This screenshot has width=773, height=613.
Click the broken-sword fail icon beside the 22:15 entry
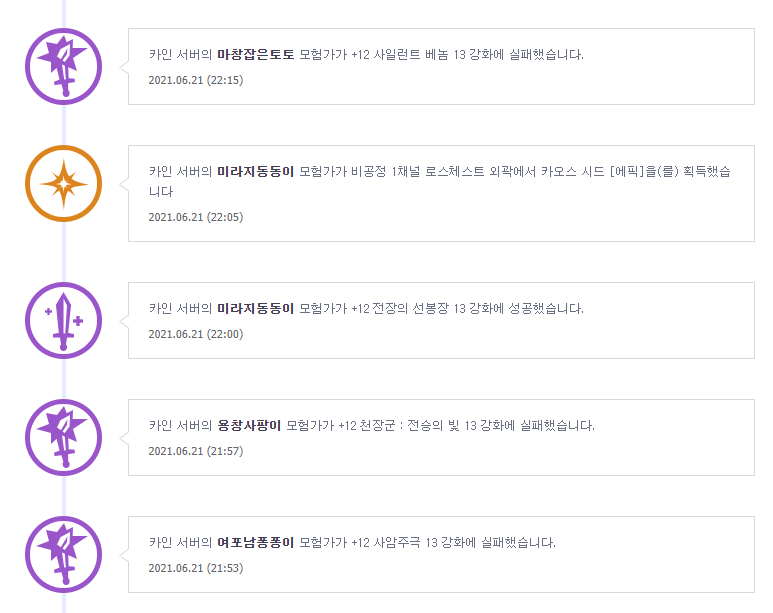click(64, 66)
